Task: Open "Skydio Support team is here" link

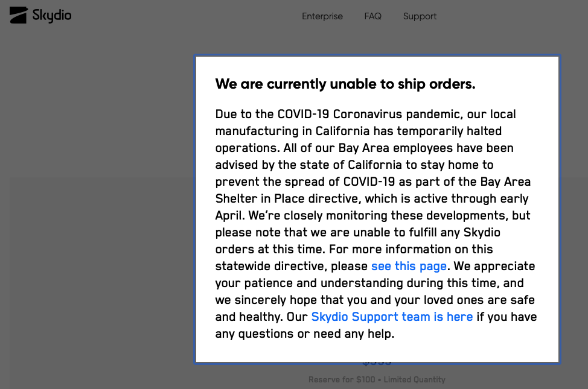Action: pos(392,317)
